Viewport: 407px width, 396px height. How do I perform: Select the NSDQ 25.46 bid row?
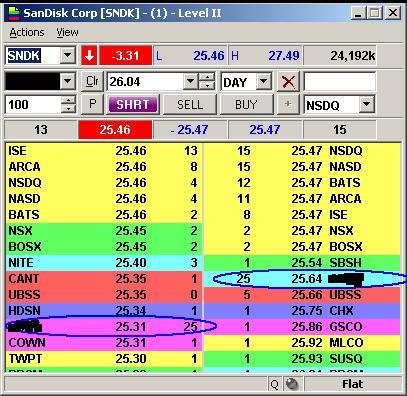click(104, 183)
